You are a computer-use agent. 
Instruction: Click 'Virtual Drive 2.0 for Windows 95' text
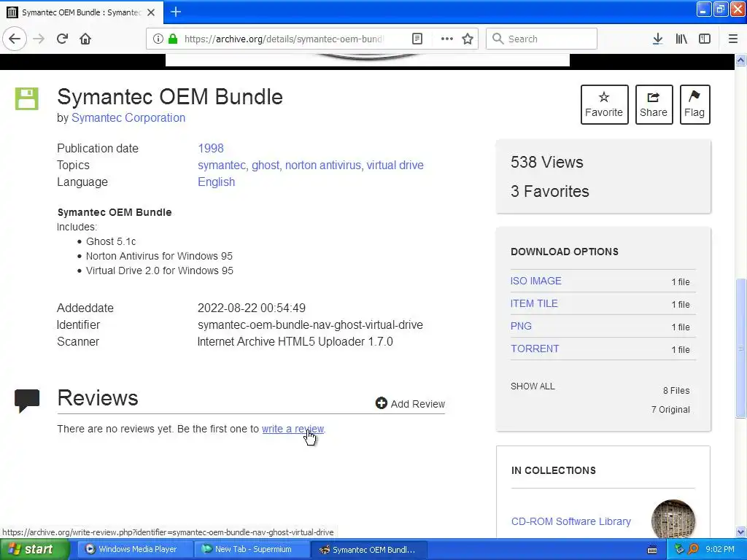pos(160,271)
